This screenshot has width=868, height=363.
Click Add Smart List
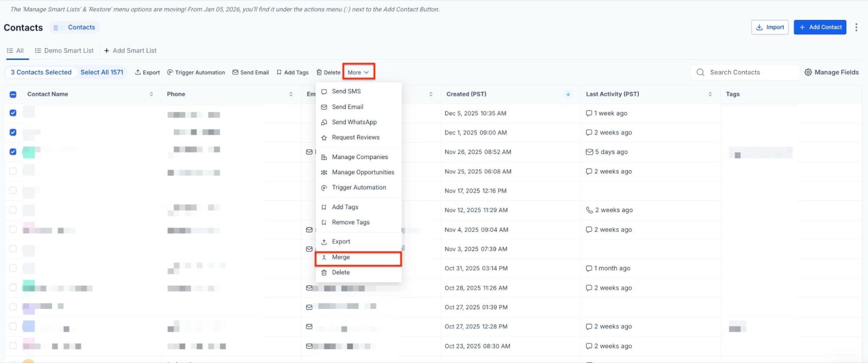point(130,50)
